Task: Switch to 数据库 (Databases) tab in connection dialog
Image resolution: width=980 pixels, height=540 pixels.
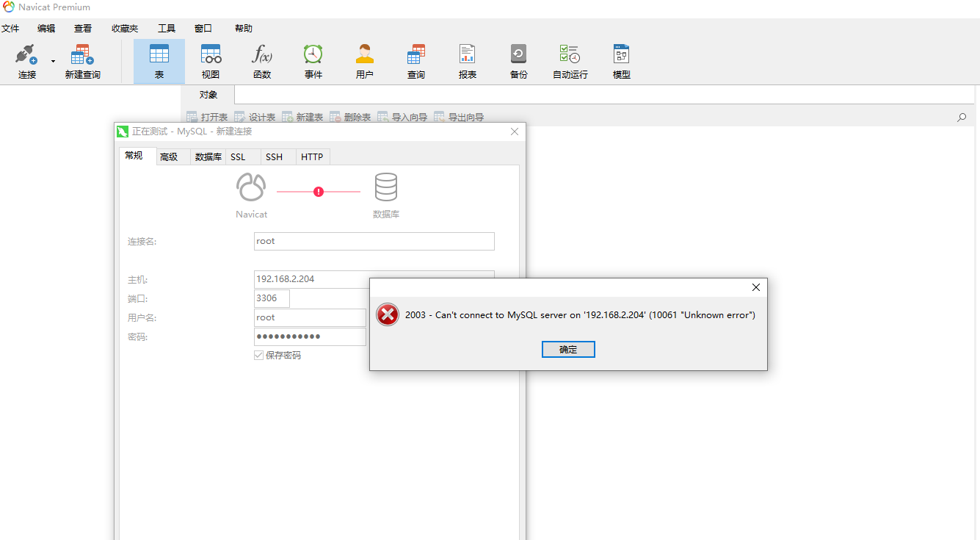Action: (x=208, y=156)
